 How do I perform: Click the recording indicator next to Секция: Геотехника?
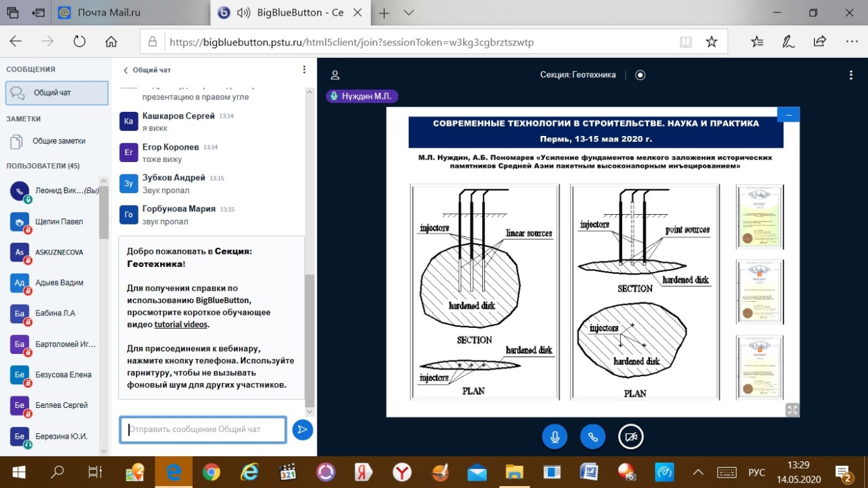click(640, 75)
